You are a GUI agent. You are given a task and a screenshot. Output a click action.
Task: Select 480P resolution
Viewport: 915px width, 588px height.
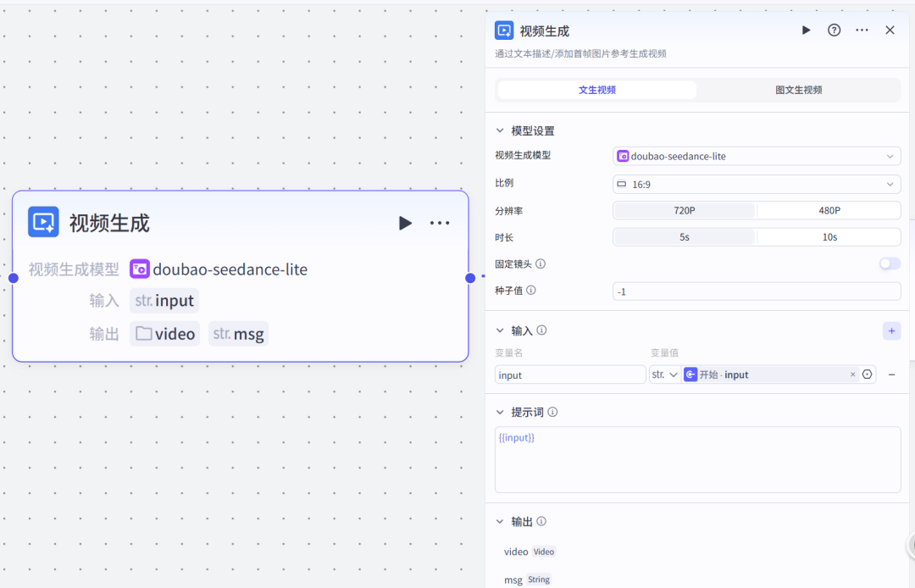829,211
